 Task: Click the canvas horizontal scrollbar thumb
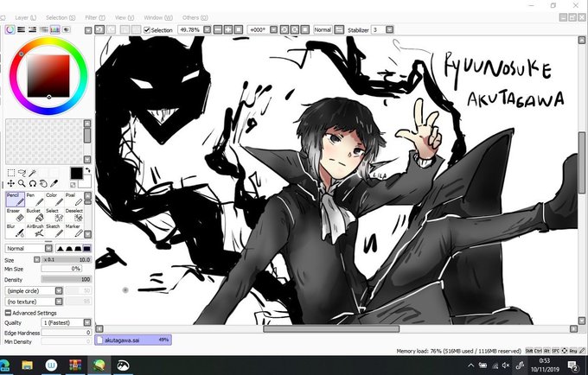(x=331, y=329)
